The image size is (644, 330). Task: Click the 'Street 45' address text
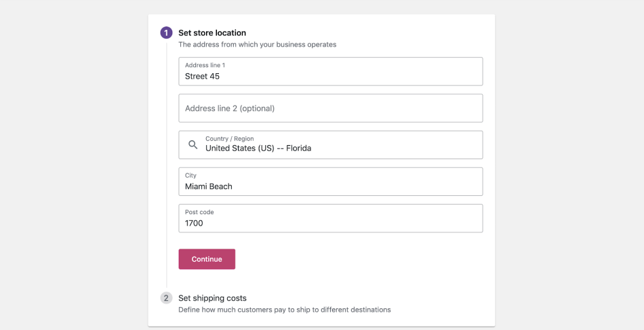(x=202, y=77)
